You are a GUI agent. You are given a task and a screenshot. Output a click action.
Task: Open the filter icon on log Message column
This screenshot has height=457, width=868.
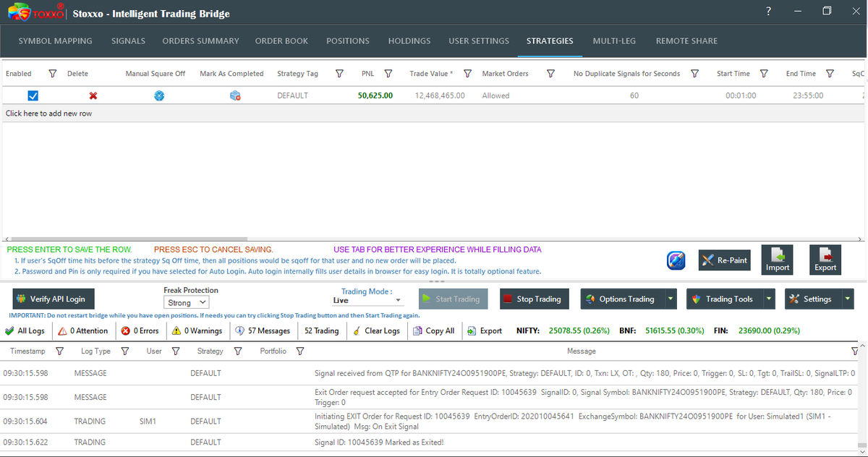coord(856,351)
